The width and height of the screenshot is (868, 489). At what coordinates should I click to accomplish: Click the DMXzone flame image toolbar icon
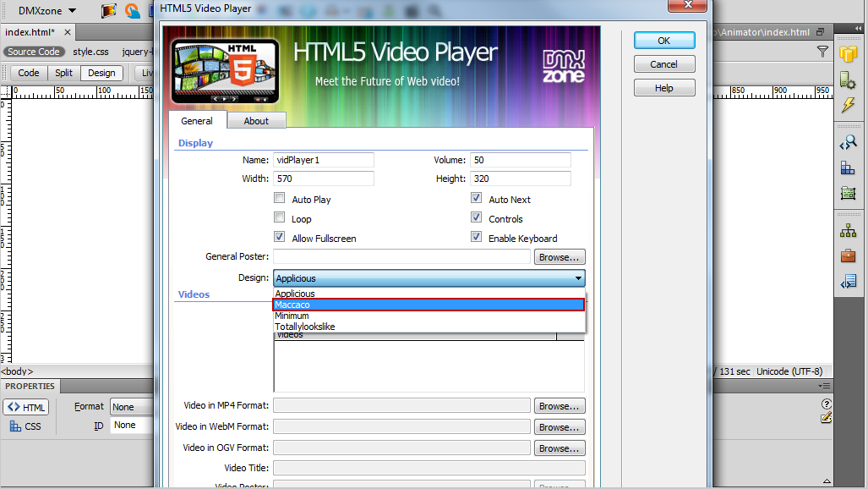pyautogui.click(x=108, y=10)
